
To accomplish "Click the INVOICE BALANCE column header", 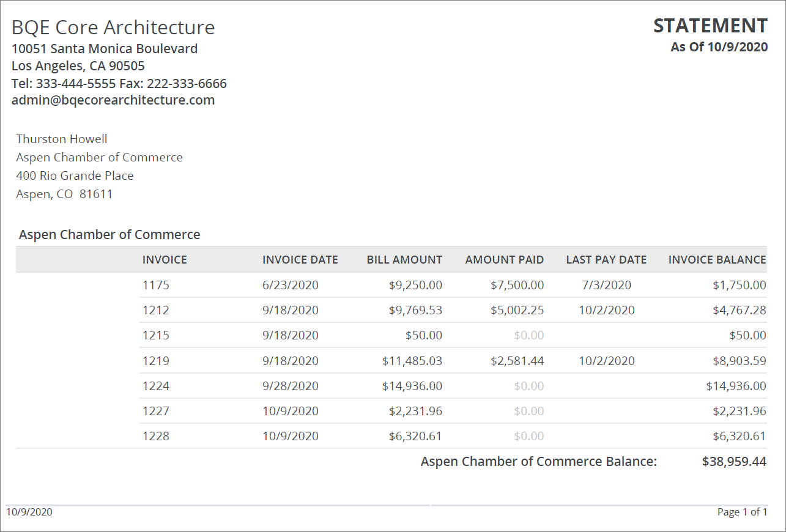I will 716,259.
